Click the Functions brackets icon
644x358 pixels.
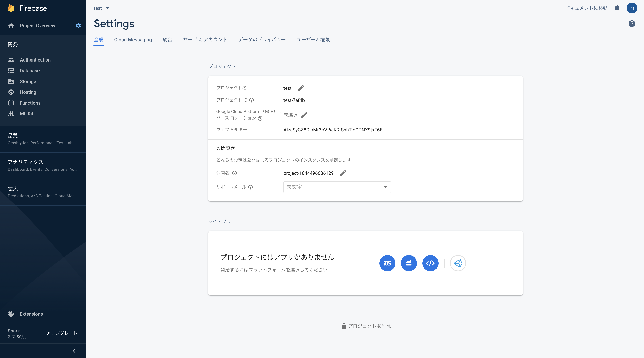[x=11, y=103]
